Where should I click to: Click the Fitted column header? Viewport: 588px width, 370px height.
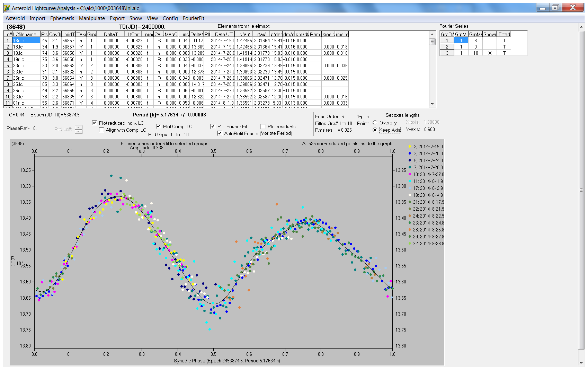[x=504, y=34]
